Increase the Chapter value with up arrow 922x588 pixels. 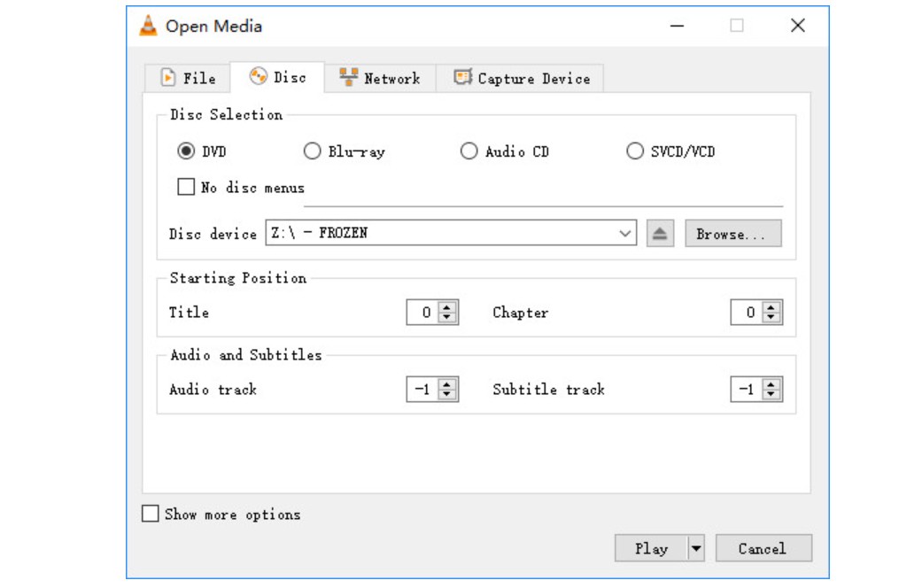coord(771,307)
